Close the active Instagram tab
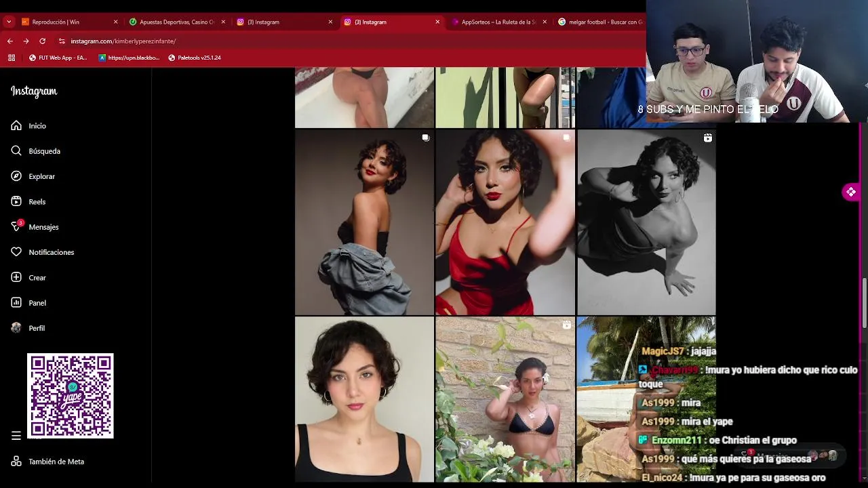The image size is (868, 488). tap(437, 22)
